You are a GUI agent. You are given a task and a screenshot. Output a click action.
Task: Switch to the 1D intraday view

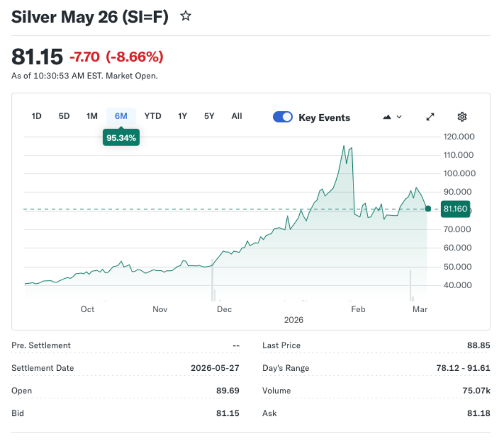click(36, 116)
